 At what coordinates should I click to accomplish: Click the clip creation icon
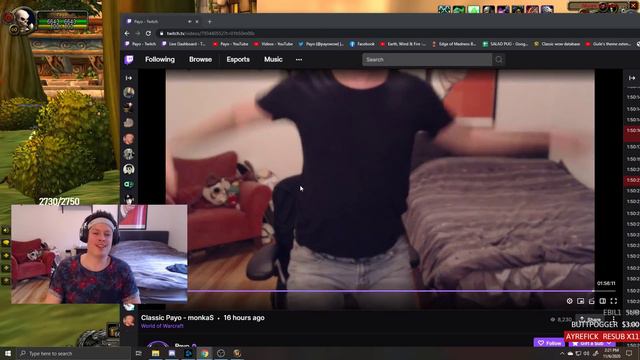pos(591,301)
